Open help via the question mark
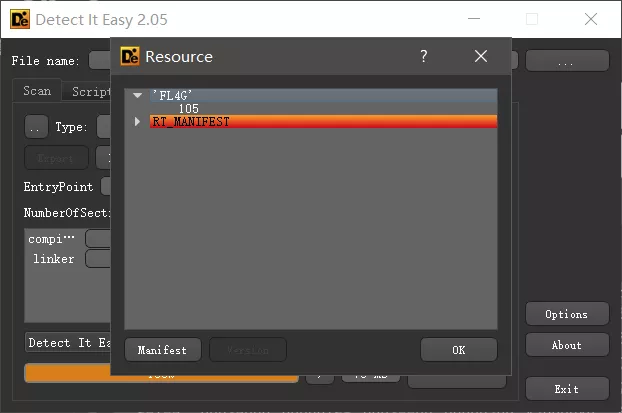This screenshot has width=622, height=413. pos(424,56)
